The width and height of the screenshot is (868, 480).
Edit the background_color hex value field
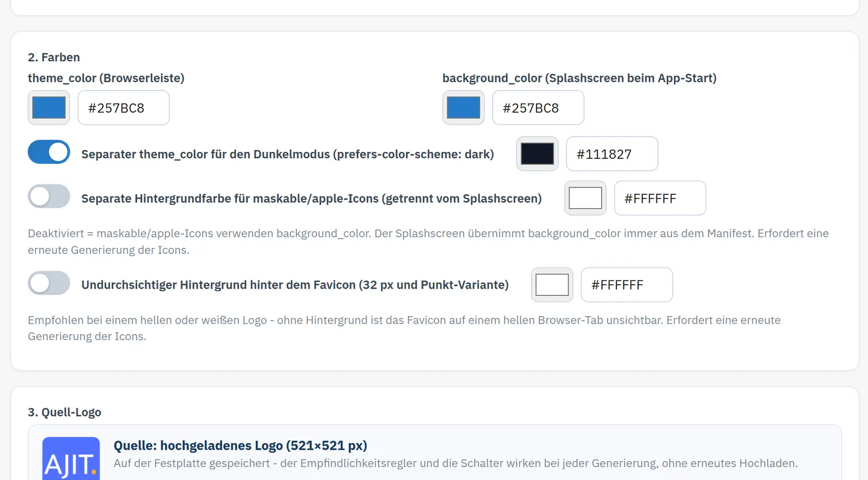tap(538, 108)
